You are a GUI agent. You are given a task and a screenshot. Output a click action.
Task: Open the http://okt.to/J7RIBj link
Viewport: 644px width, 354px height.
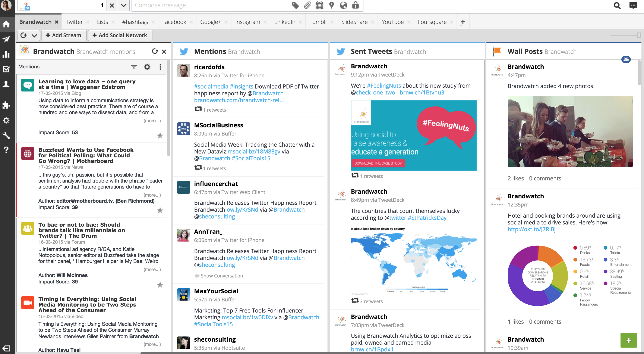(x=531, y=229)
